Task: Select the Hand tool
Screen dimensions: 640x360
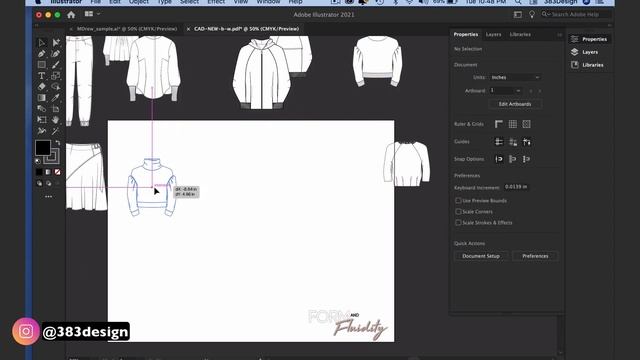Action: tap(56, 120)
